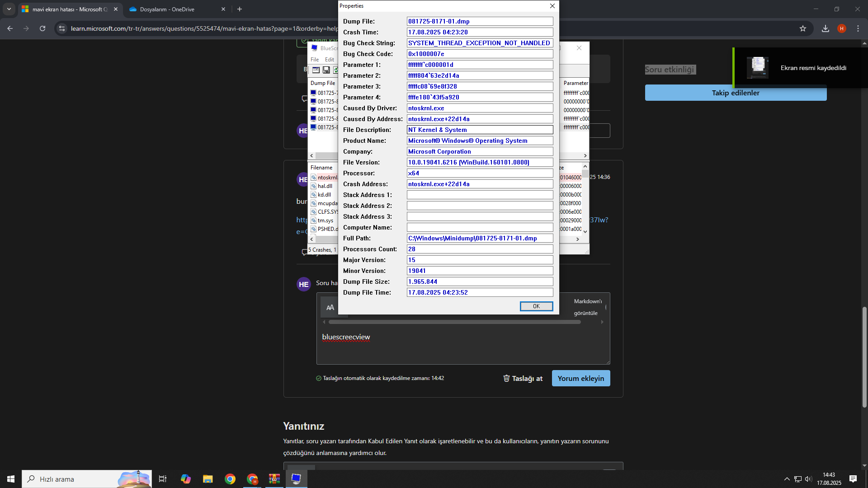Select the Caused By Driver value field
Viewport: 868px width, 488px height.
point(480,108)
